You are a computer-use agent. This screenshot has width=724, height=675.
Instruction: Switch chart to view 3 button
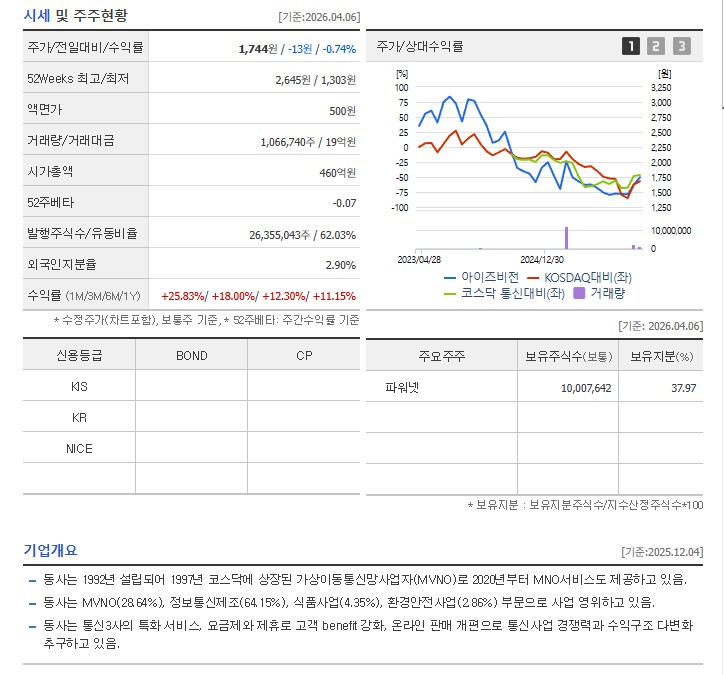682,46
